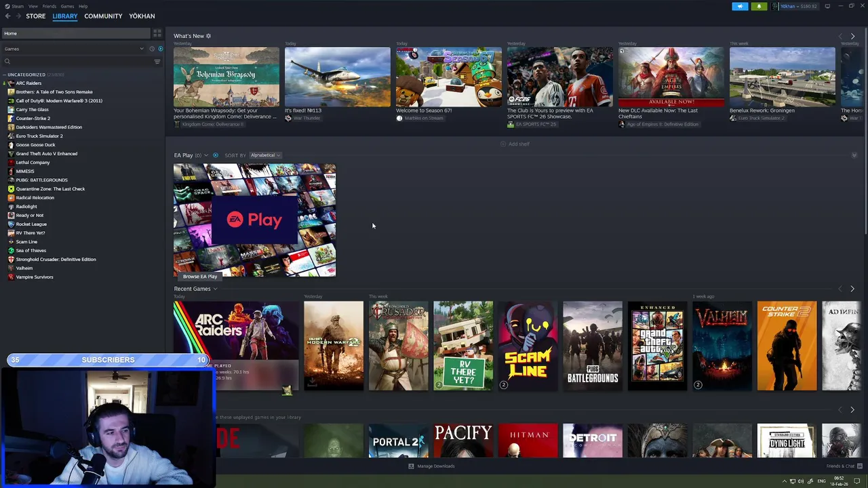Select Sea of Thieves in the list
The image size is (868, 488).
31,251
